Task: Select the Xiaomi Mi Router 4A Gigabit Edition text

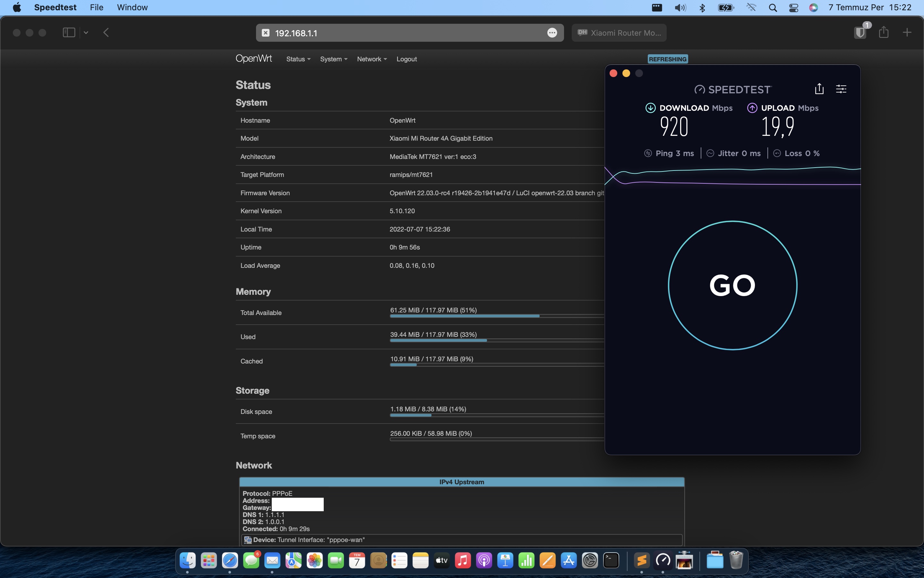Action: pos(441,138)
